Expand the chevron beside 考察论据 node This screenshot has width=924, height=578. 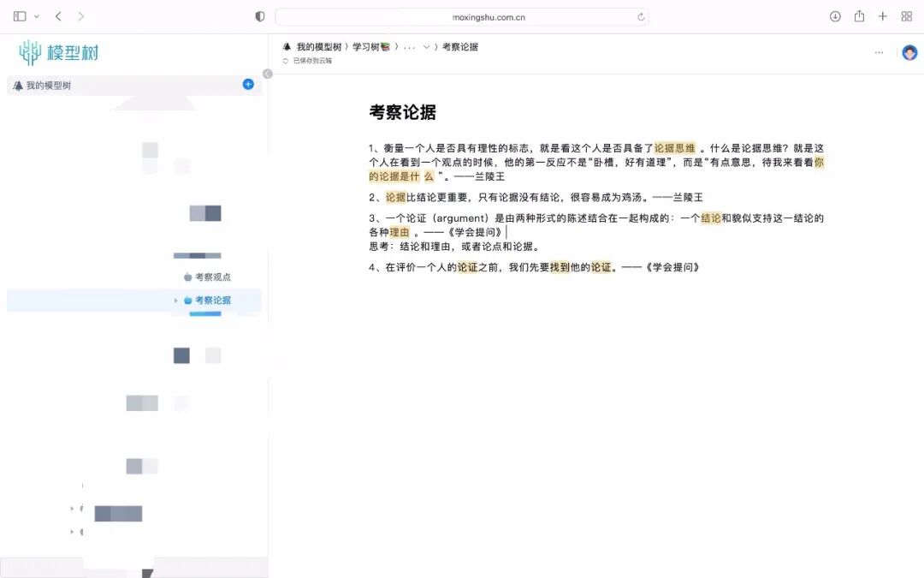[x=175, y=301]
